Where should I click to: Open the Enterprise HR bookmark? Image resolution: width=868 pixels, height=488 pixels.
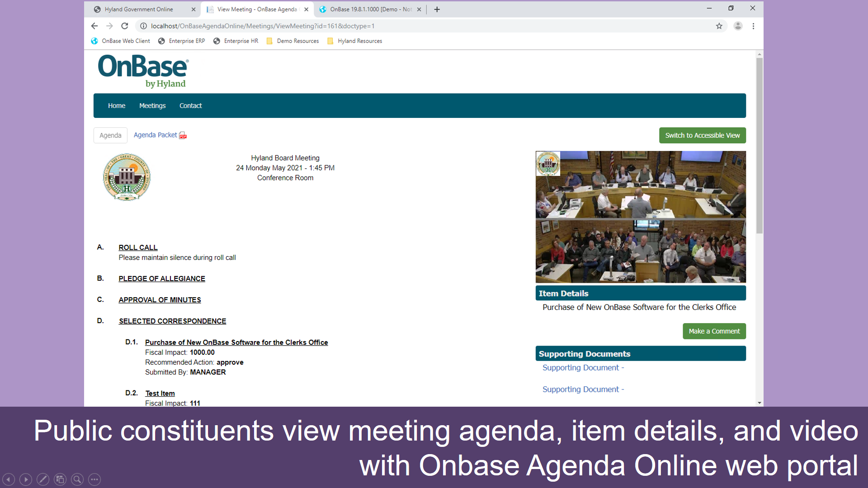pyautogui.click(x=236, y=41)
